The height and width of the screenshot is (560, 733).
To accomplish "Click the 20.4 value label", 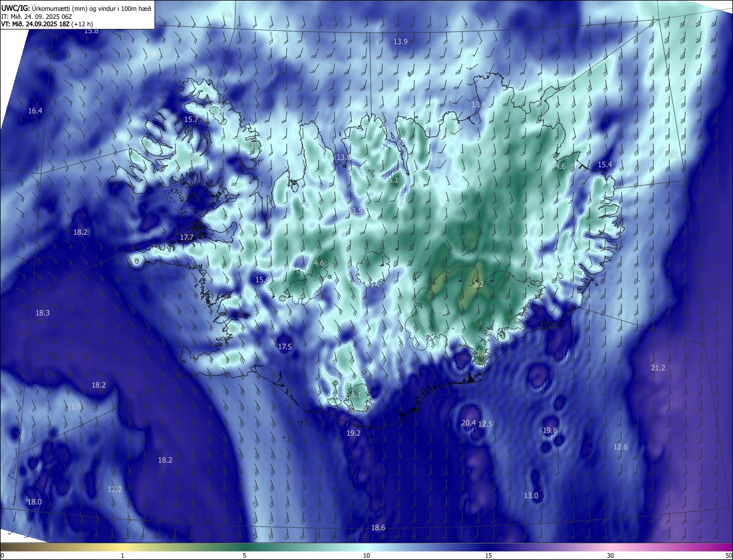I will (x=468, y=423).
